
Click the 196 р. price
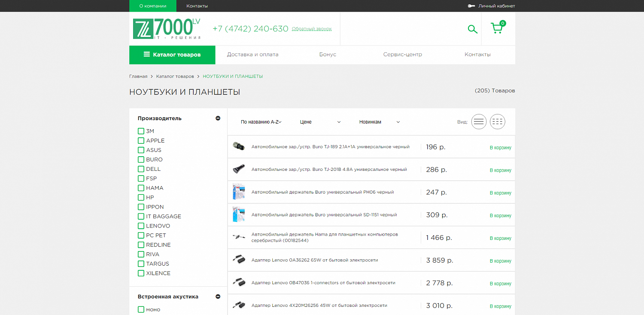[x=436, y=147]
